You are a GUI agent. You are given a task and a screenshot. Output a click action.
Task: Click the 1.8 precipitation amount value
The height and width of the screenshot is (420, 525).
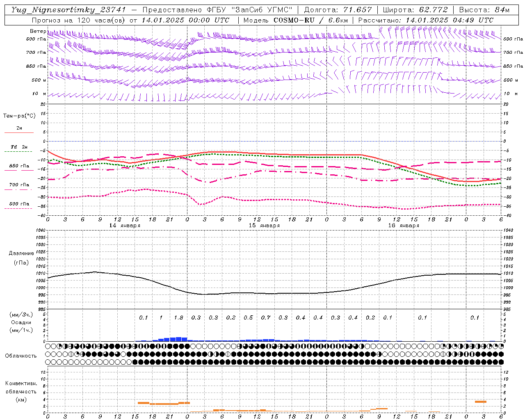click(x=178, y=318)
